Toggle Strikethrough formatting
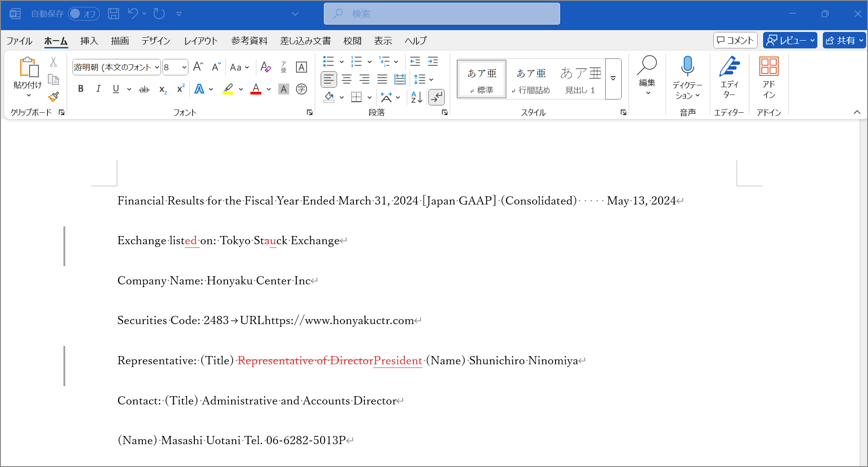868x467 pixels. point(144,89)
